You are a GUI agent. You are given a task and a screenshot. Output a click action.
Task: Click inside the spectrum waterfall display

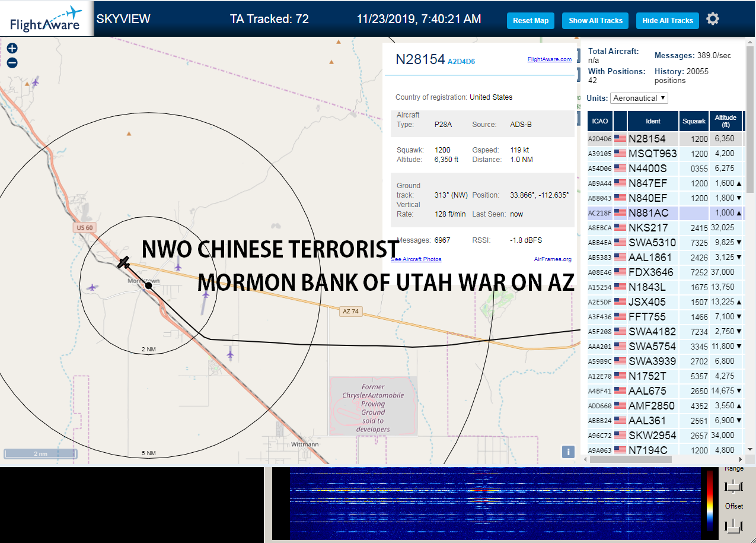click(x=495, y=504)
